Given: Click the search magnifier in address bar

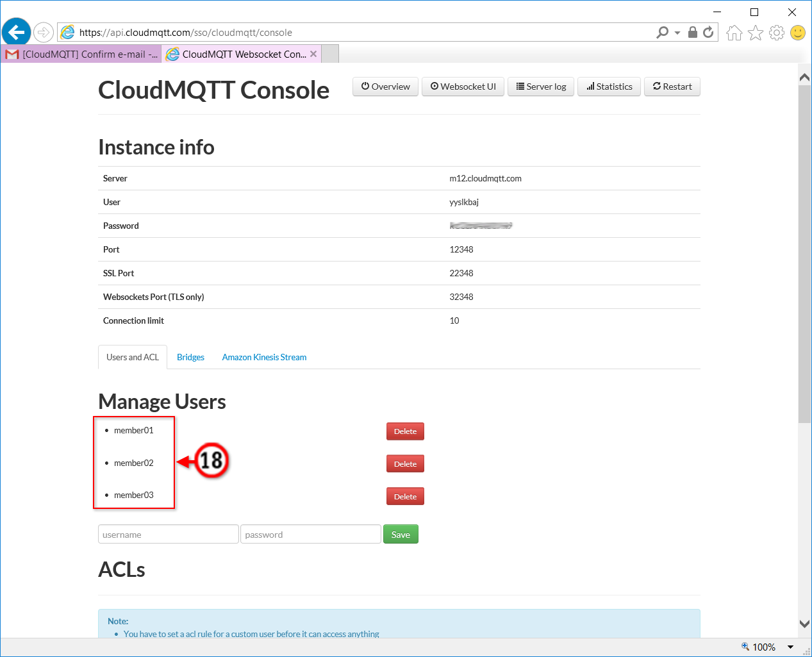Looking at the screenshot, I should pyautogui.click(x=662, y=32).
